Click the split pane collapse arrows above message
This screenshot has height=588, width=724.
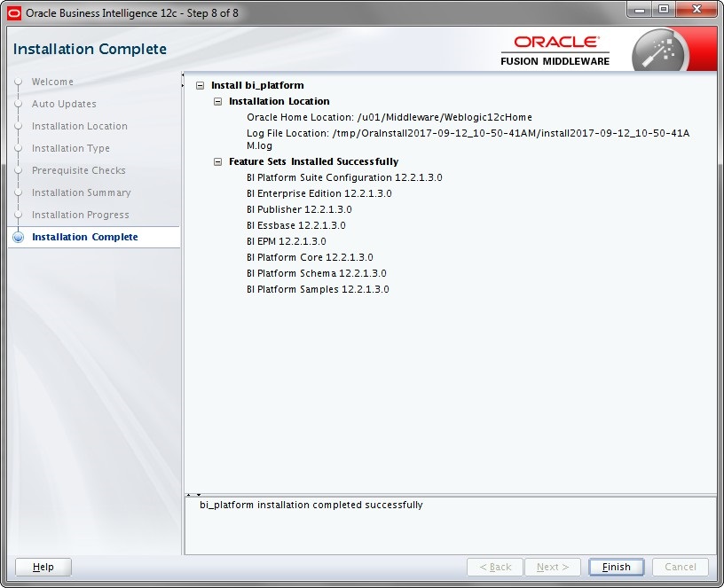pos(193,495)
